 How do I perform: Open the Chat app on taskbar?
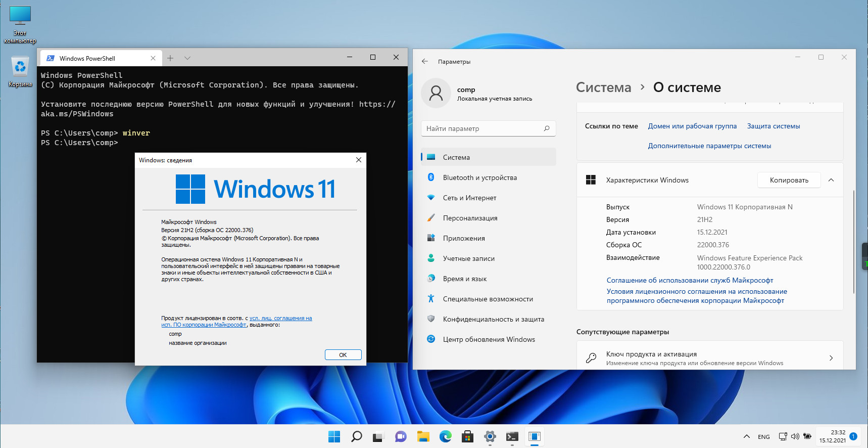coord(401,436)
